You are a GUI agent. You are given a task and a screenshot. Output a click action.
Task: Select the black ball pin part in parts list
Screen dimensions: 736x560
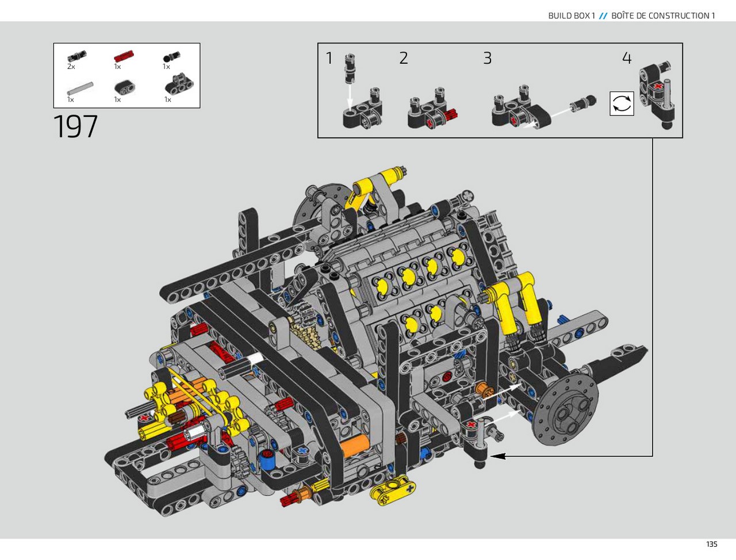(x=171, y=56)
